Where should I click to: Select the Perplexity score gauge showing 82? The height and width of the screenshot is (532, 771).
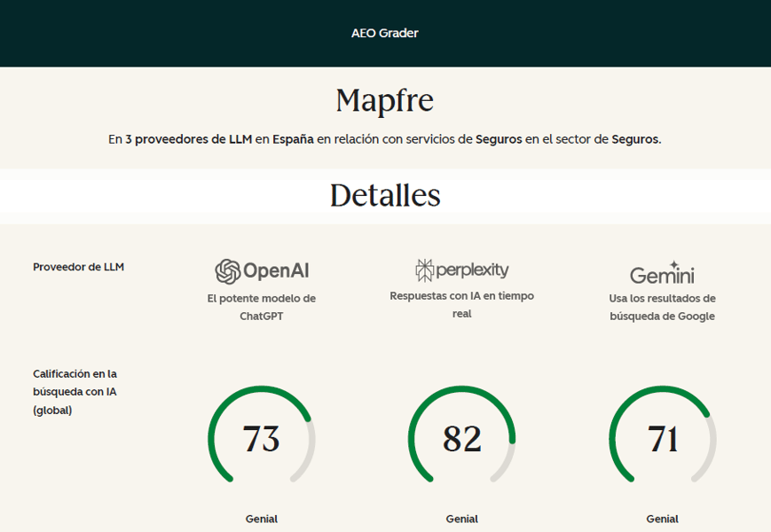pyautogui.click(x=461, y=439)
